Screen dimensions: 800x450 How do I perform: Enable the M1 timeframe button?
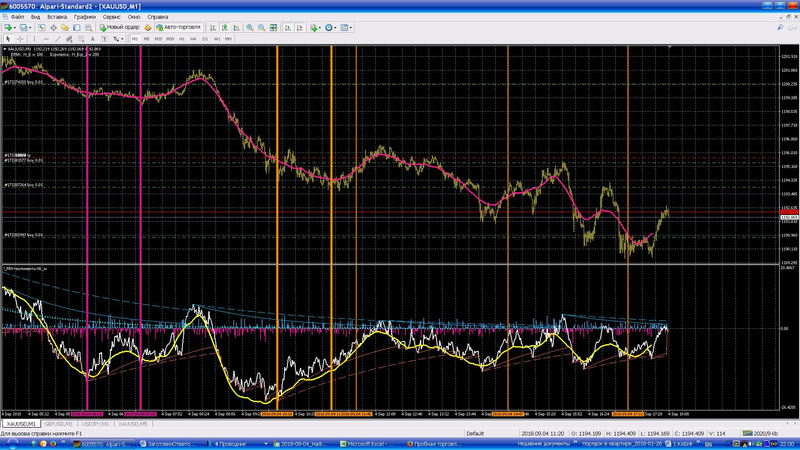tap(135, 38)
